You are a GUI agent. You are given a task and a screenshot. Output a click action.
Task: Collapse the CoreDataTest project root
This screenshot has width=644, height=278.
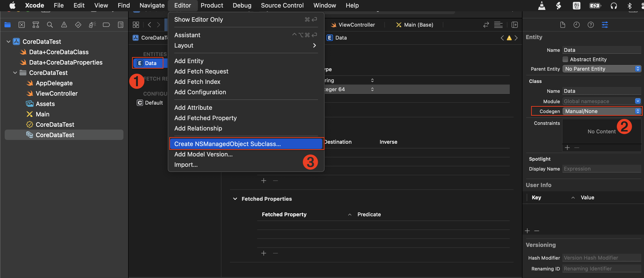tap(8, 41)
